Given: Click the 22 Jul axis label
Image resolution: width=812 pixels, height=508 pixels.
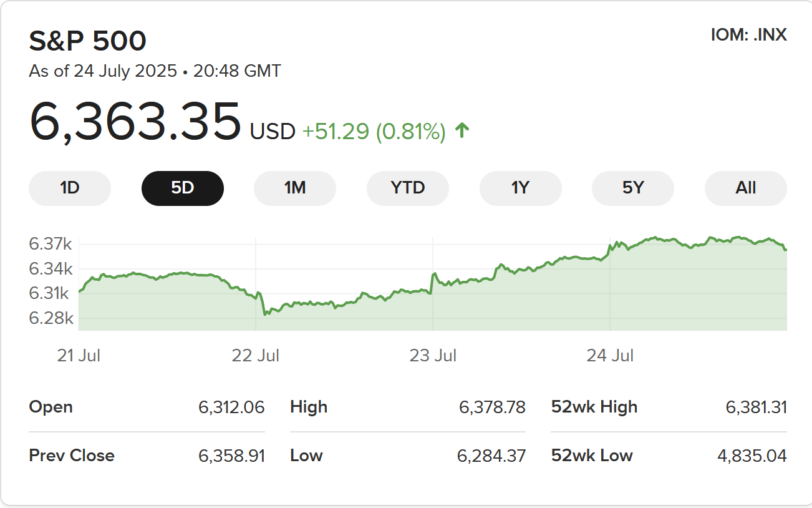Looking at the screenshot, I should (256, 356).
